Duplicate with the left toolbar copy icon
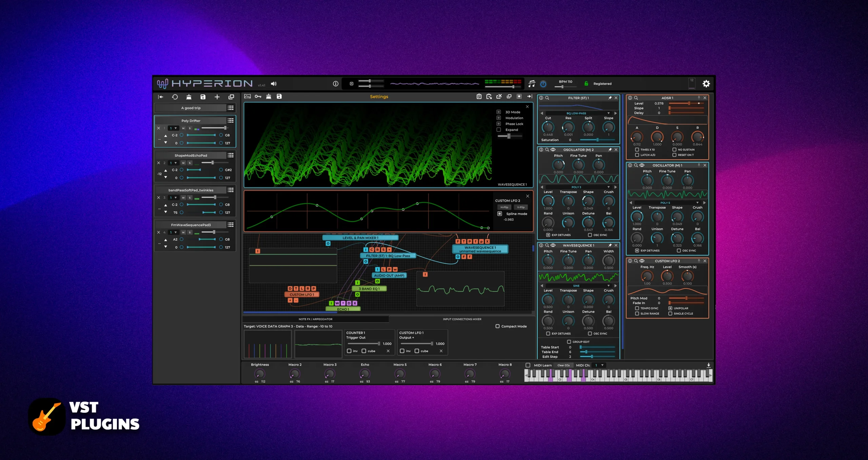868x460 pixels. coord(231,97)
